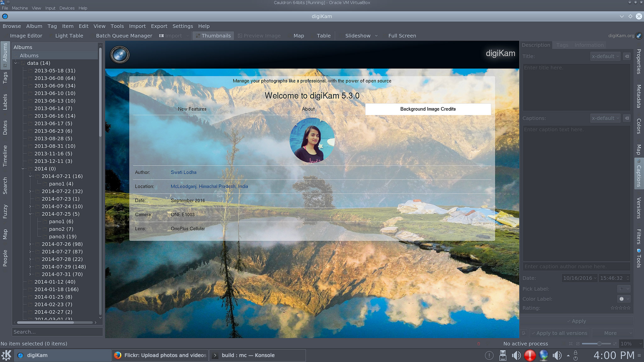Open the Batch Queue Manager
This screenshot has height=362, width=644.
124,36
